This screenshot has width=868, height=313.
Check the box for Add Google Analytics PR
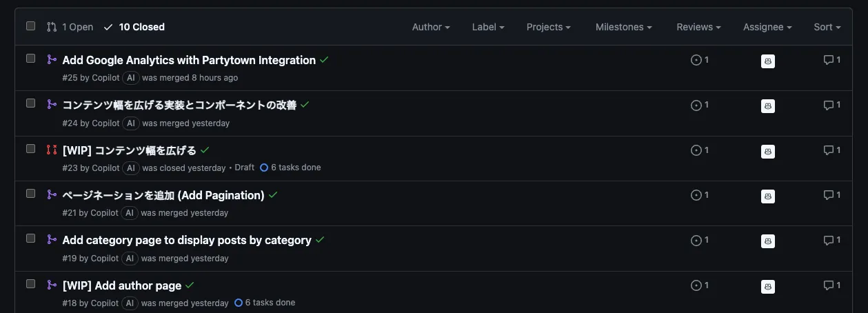pos(30,59)
